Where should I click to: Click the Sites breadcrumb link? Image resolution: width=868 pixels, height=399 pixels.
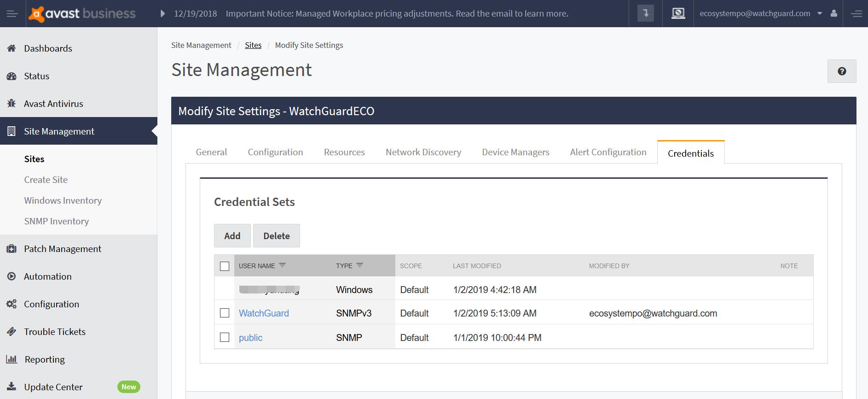(253, 45)
